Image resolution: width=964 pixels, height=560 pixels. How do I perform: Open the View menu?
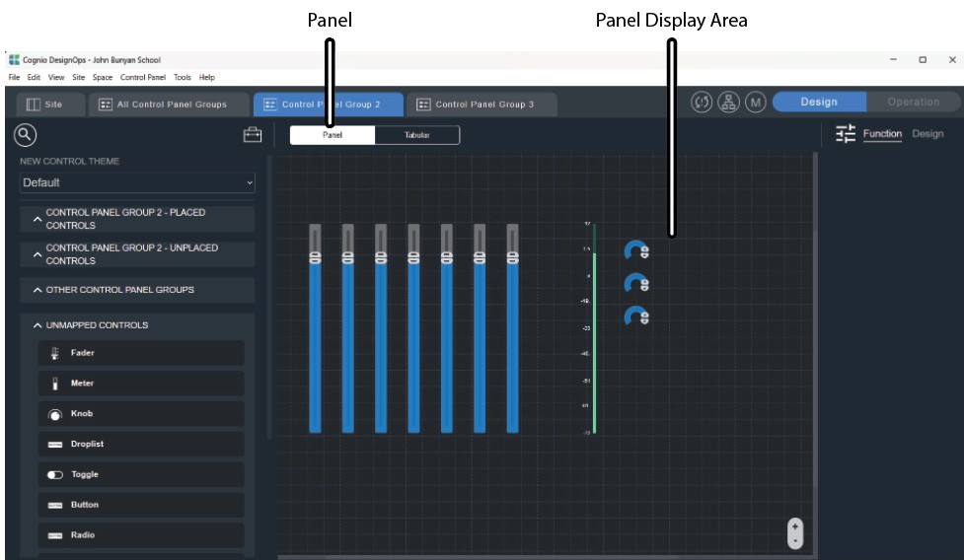pyautogui.click(x=56, y=77)
